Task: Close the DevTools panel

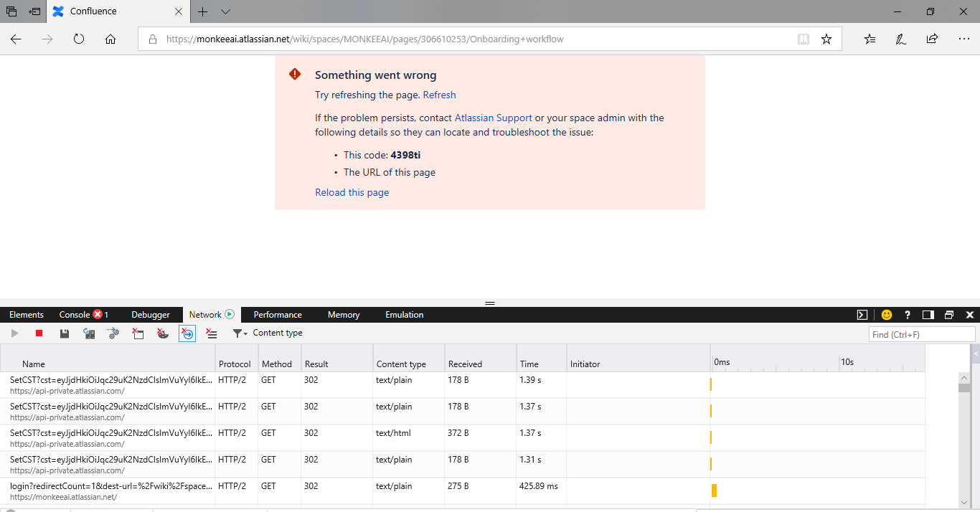Action: pos(970,315)
